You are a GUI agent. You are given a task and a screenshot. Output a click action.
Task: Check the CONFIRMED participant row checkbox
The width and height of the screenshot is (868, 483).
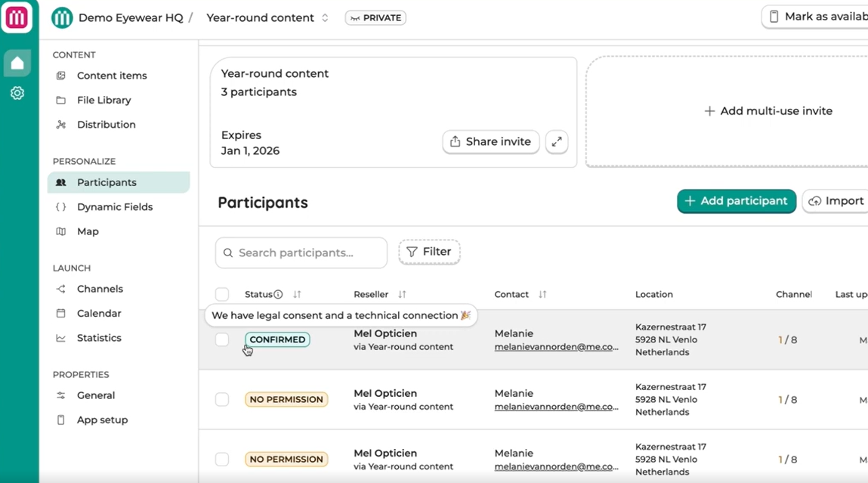[x=222, y=339]
